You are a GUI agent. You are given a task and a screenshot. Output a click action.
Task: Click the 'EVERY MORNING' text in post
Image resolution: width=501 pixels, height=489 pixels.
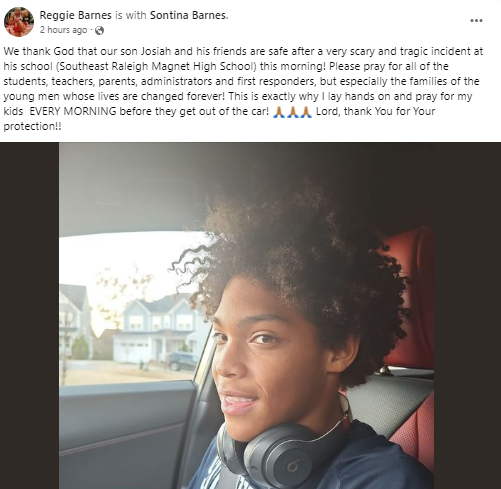click(73, 111)
